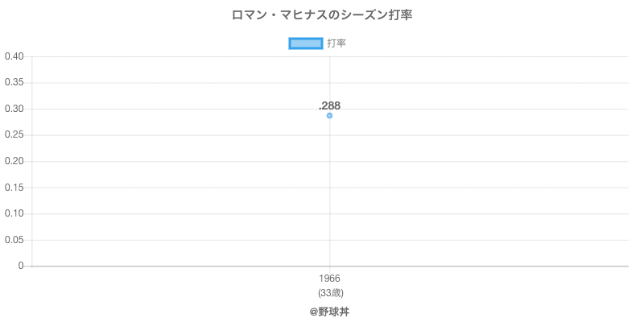
Task: Click the 0 y-axis tick label
Action: (x=22, y=266)
